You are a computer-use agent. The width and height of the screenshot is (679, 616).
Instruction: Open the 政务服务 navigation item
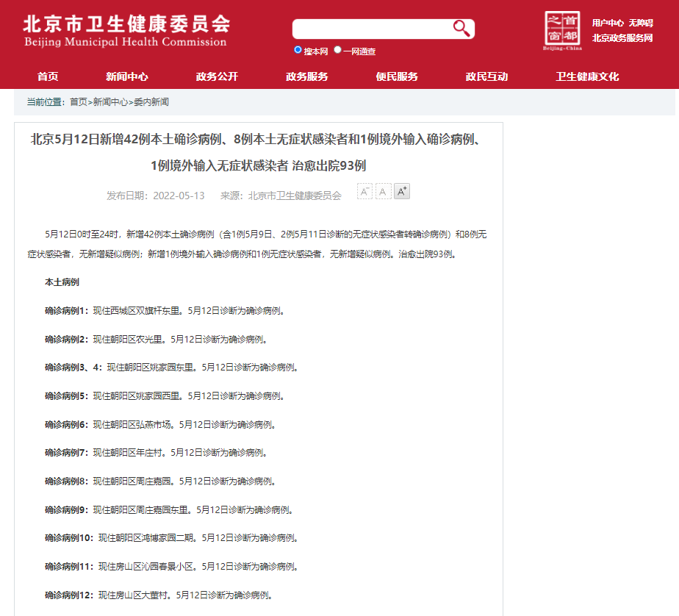[x=306, y=76]
